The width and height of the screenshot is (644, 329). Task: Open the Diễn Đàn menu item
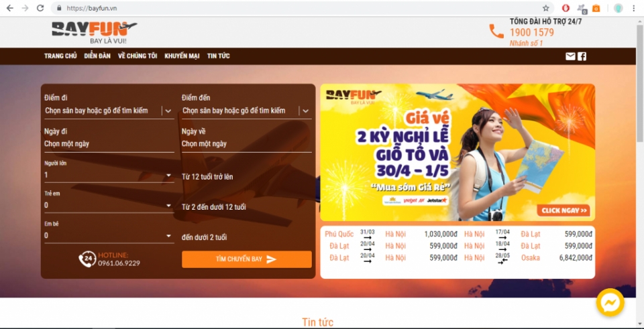coord(97,56)
